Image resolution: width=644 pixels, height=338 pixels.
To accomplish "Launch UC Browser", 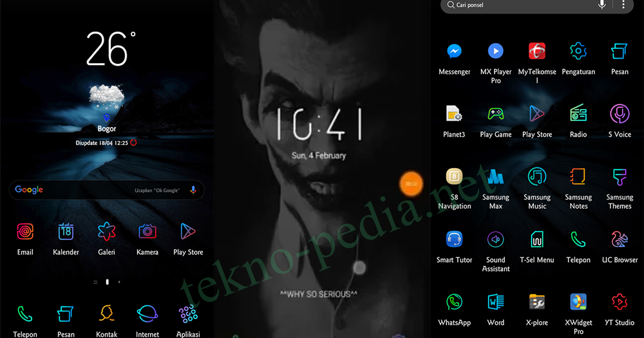I will tap(620, 239).
